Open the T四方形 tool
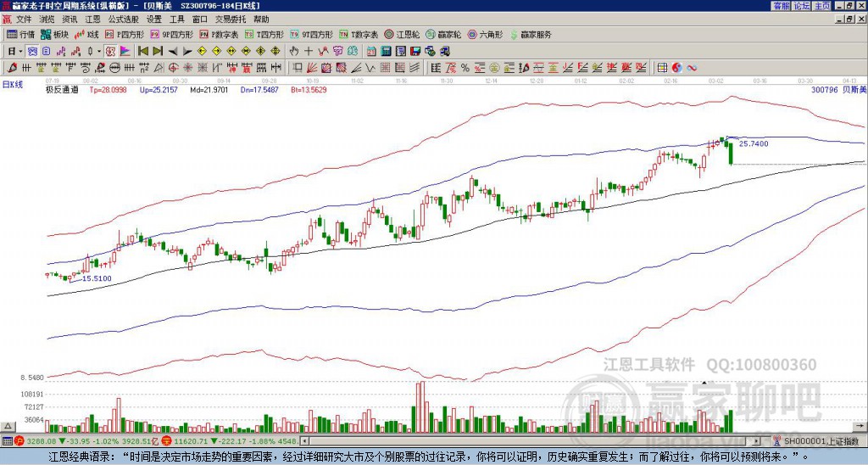Screen dimensions: 868x465 point(264,34)
